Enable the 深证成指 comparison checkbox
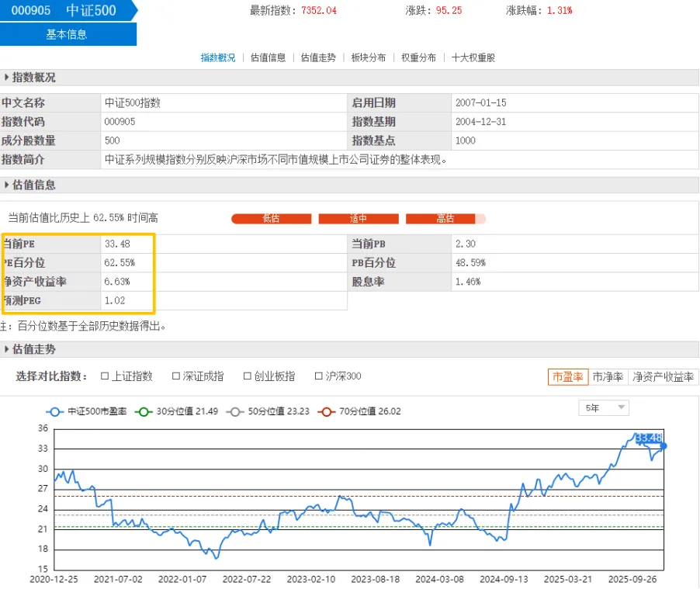 [176, 376]
